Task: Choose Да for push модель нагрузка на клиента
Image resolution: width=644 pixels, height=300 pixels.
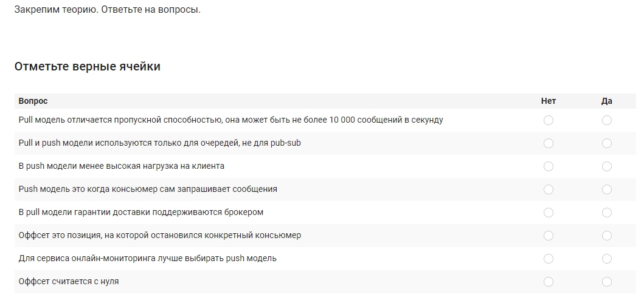Action: [x=607, y=166]
